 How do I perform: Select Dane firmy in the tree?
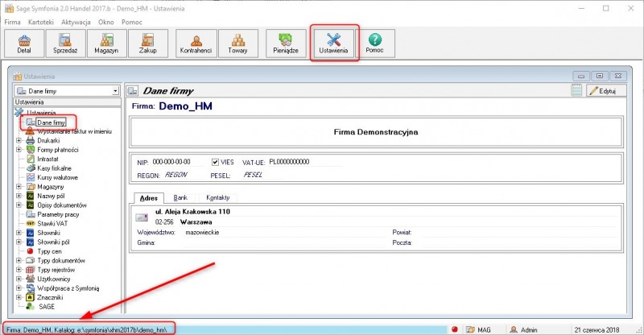coord(51,122)
